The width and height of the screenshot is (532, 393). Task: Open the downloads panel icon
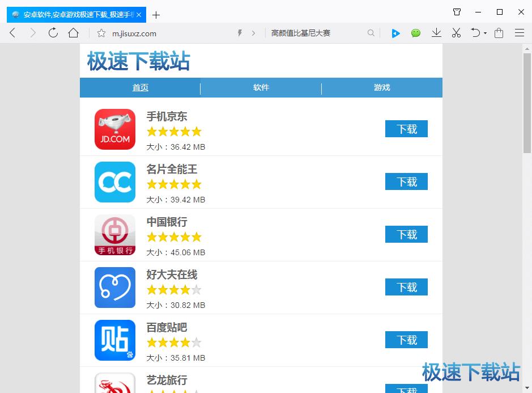tap(436, 33)
